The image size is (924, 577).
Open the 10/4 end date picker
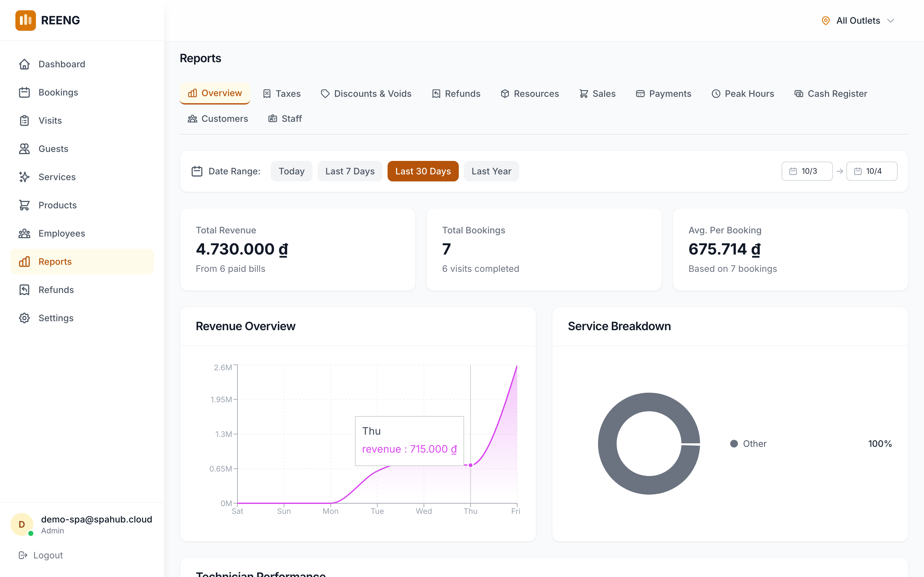point(872,171)
